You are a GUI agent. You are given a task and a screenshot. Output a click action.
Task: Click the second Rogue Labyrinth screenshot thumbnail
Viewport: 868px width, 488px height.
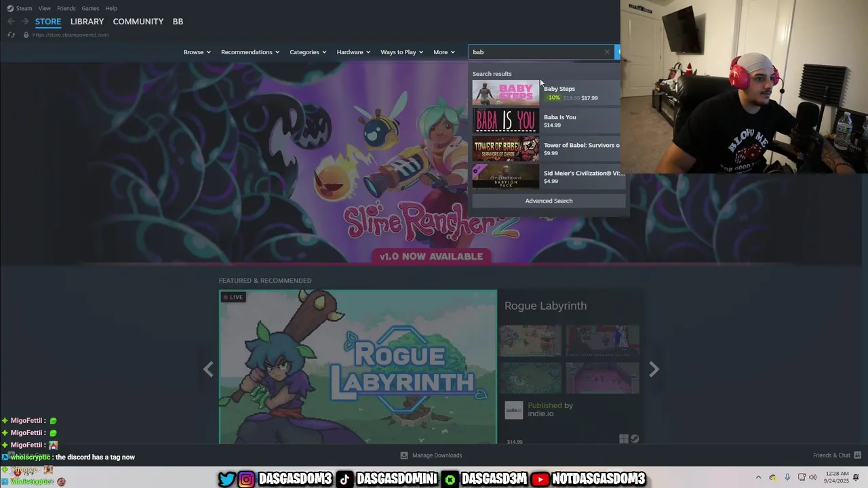click(x=603, y=340)
